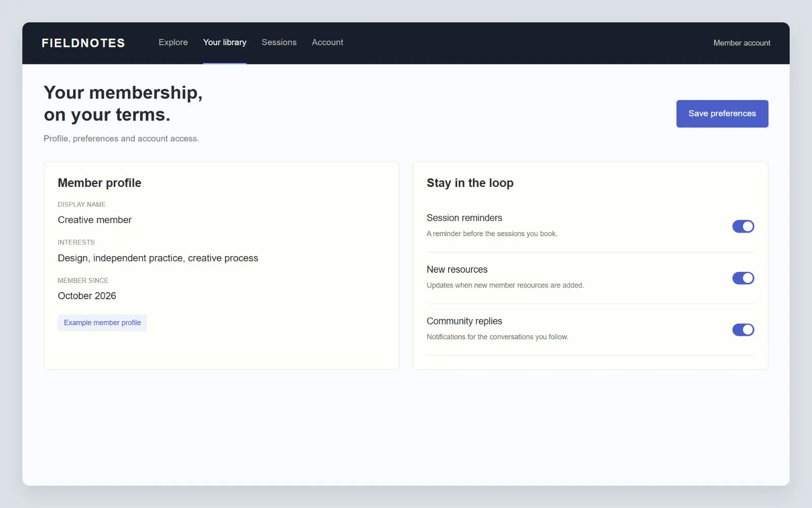This screenshot has width=812, height=508.
Task: Open the Member account link
Action: click(x=742, y=43)
